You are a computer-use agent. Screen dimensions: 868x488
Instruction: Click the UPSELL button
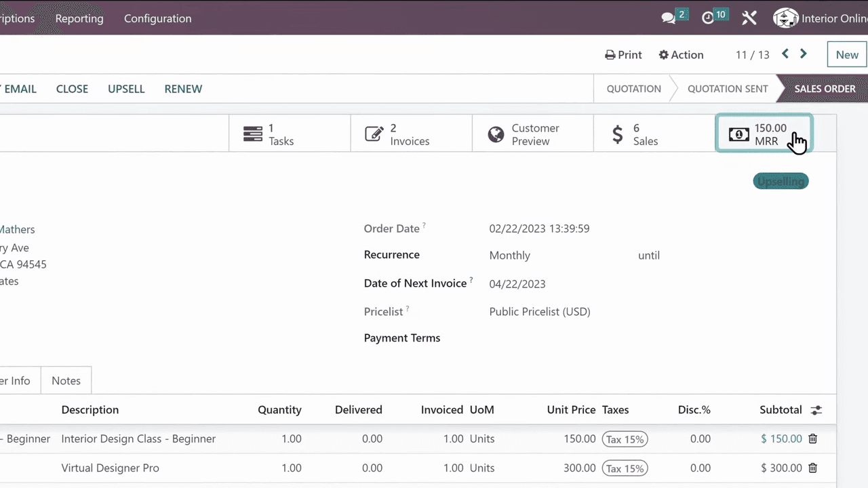click(126, 89)
